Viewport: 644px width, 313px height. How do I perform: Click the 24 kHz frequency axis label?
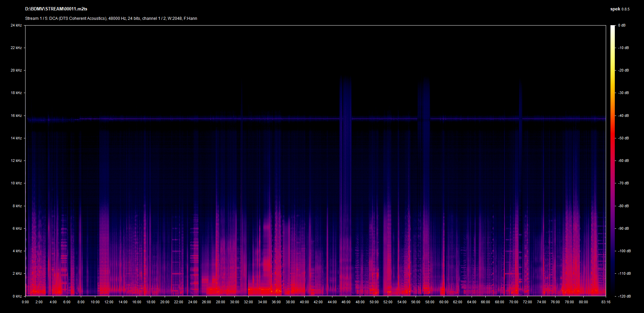pos(16,25)
